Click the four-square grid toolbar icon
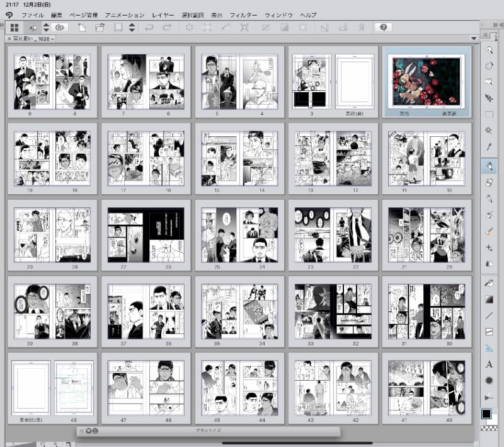 [x=14, y=28]
